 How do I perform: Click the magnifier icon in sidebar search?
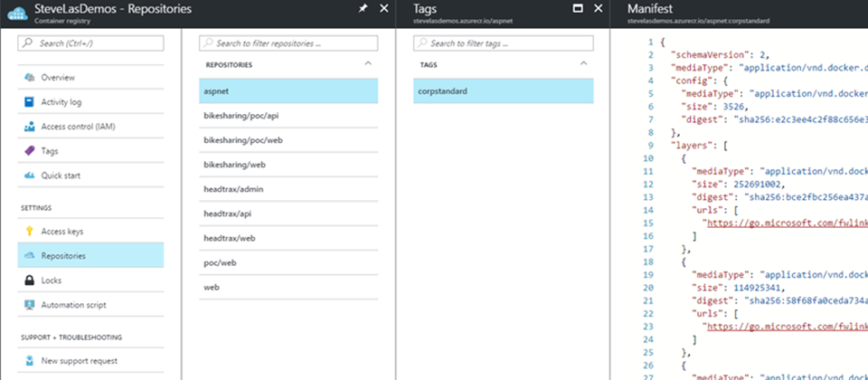(26, 43)
